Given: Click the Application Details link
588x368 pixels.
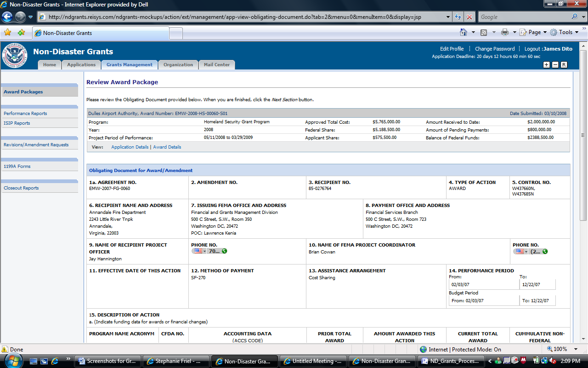Looking at the screenshot, I should click(x=130, y=147).
